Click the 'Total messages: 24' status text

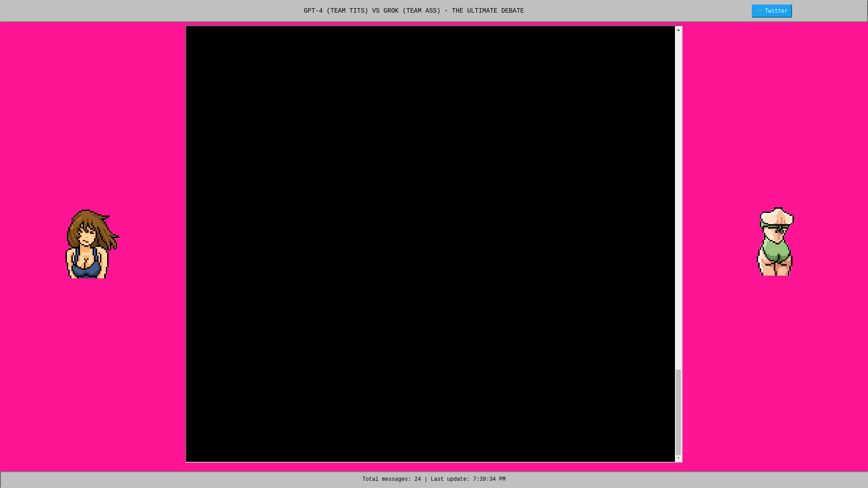coord(392,479)
